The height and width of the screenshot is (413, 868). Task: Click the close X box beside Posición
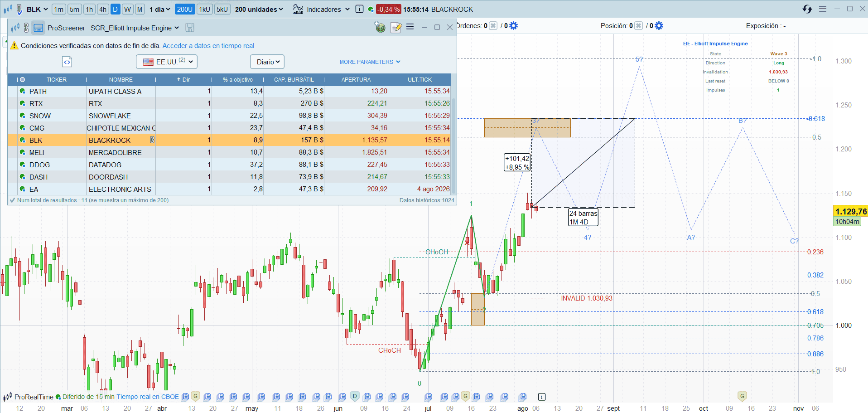click(x=638, y=26)
